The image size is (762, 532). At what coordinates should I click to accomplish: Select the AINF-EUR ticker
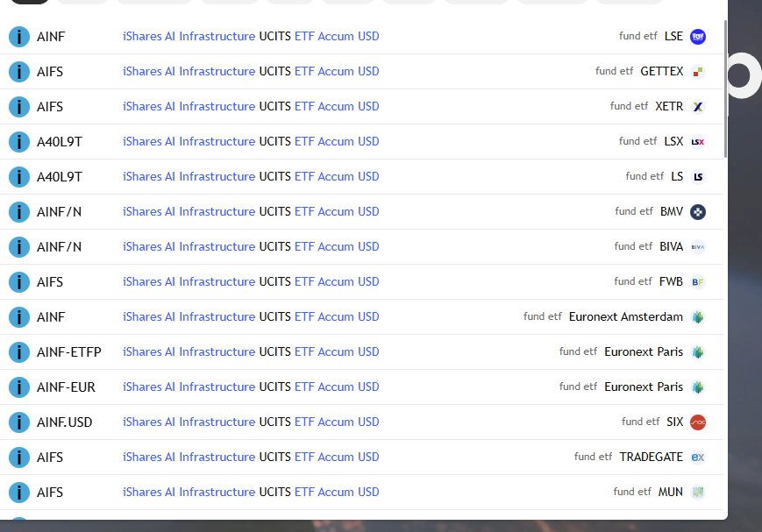tap(66, 387)
